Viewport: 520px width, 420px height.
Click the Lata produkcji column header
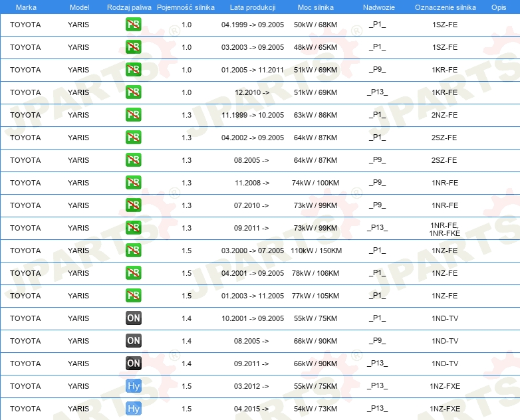tap(253, 7)
